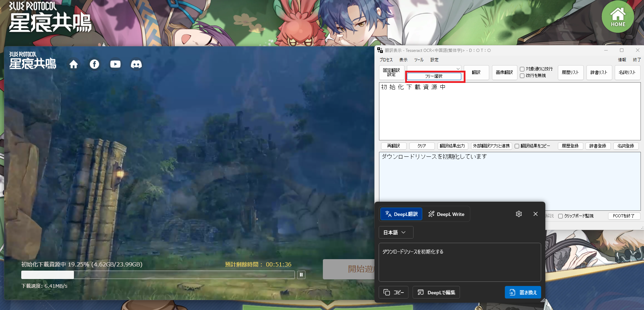Toggle 改行を無視 checkbox
The image size is (644, 310).
click(x=522, y=76)
